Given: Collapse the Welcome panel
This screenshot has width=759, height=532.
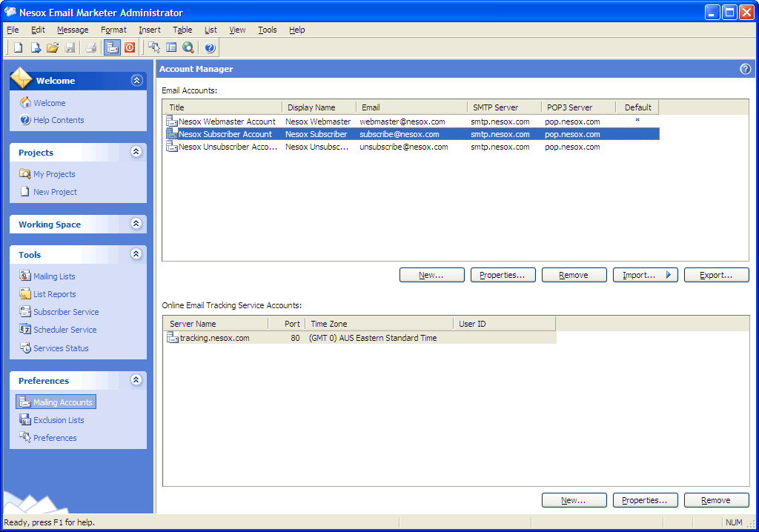Looking at the screenshot, I should [x=136, y=80].
